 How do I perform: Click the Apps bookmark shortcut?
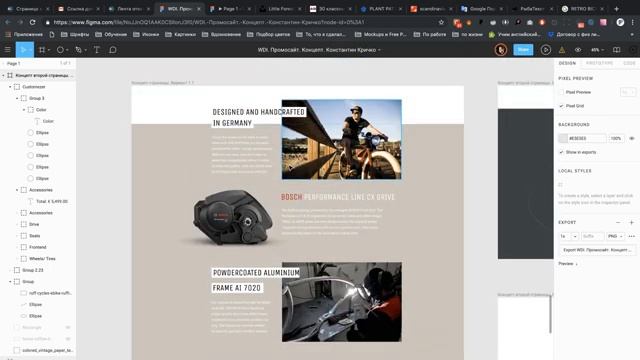pos(24,35)
